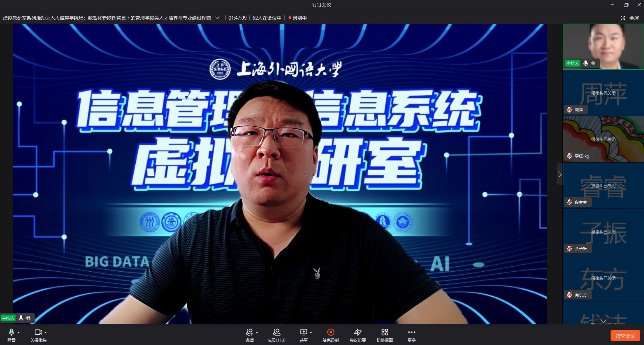Turn off camera with 关摄像头 button
Viewport: 644px width, 345px height.
[38, 332]
